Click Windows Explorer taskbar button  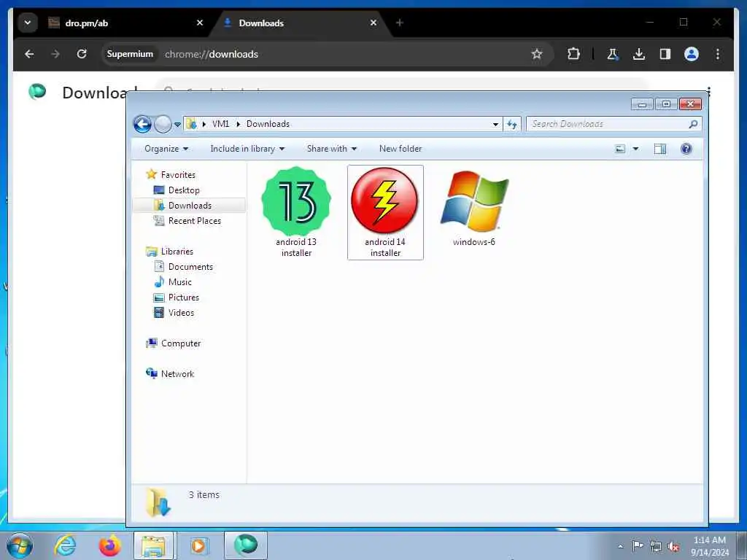[154, 545]
